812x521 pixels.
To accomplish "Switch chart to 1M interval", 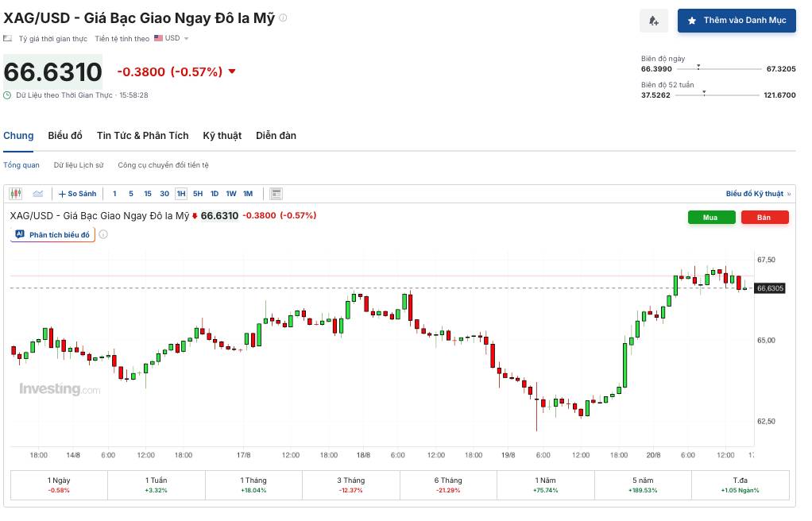I will (248, 194).
